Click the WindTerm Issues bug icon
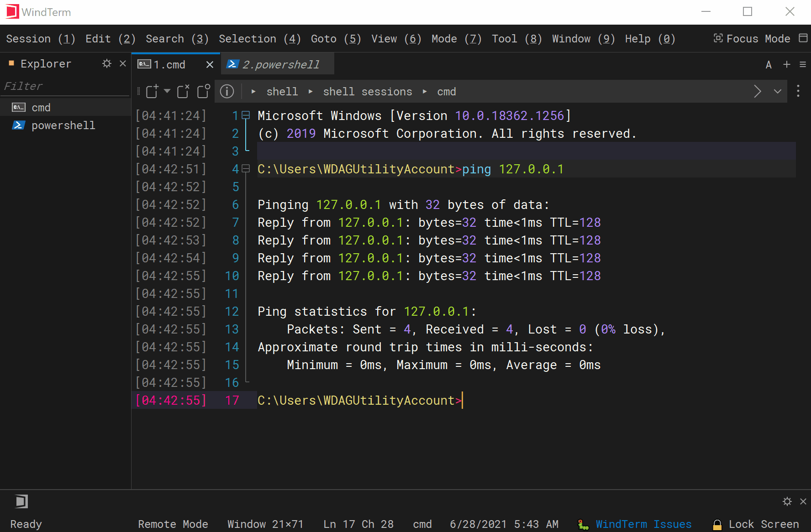Screen dimensions: 811x532 pyautogui.click(x=583, y=525)
